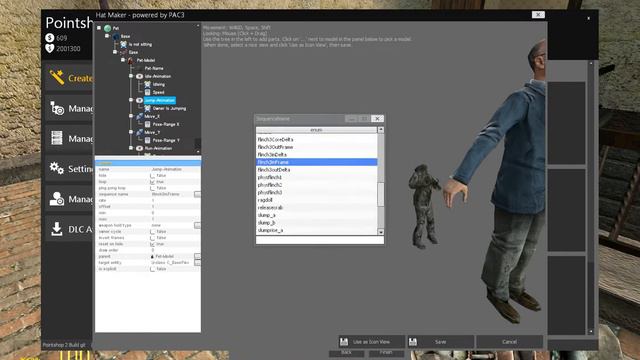Select flinch3inDelta in sequence list
The height and width of the screenshot is (360, 640).
pyautogui.click(x=316, y=155)
